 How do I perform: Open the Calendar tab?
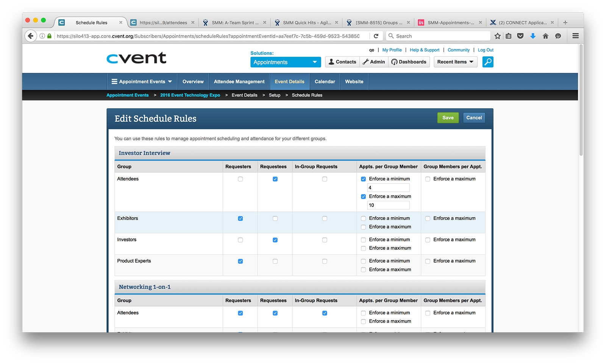(x=325, y=82)
